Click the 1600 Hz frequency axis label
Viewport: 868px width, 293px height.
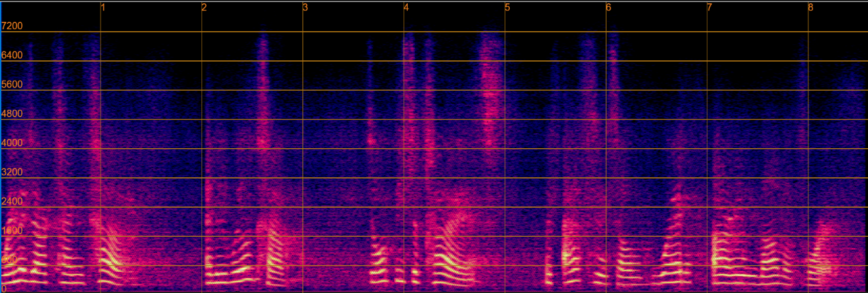pyautogui.click(x=13, y=231)
